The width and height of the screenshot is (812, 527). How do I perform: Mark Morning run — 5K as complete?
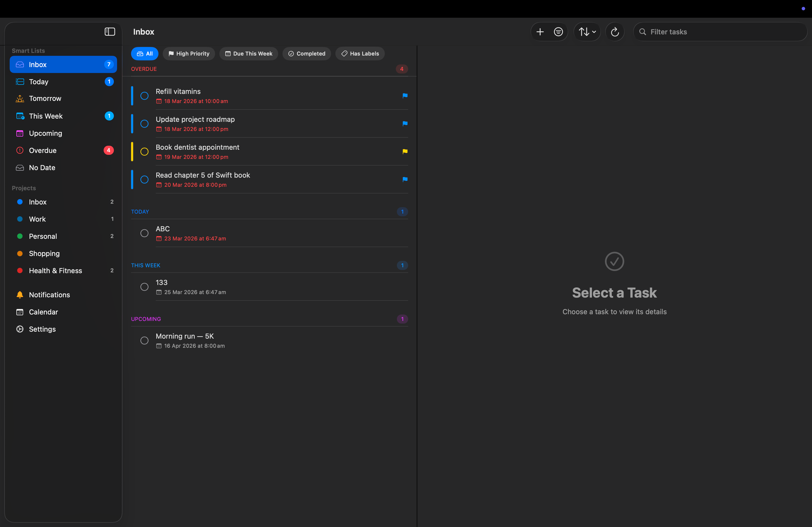pyautogui.click(x=144, y=341)
